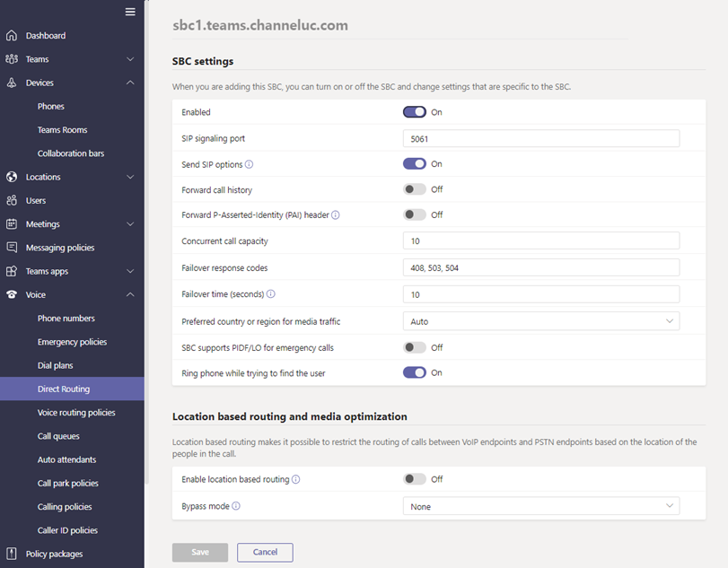Click the Failover time seconds field

[x=541, y=294]
